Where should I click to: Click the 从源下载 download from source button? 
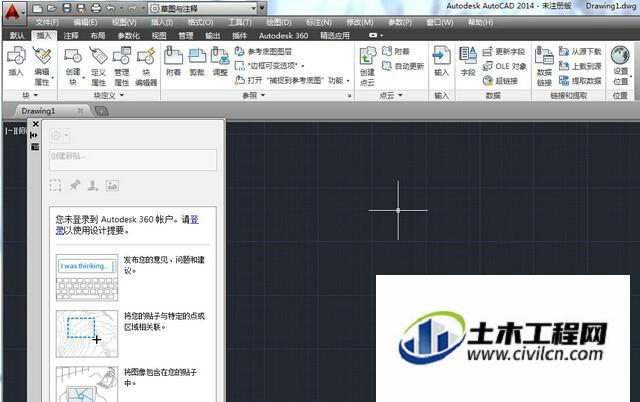point(580,51)
